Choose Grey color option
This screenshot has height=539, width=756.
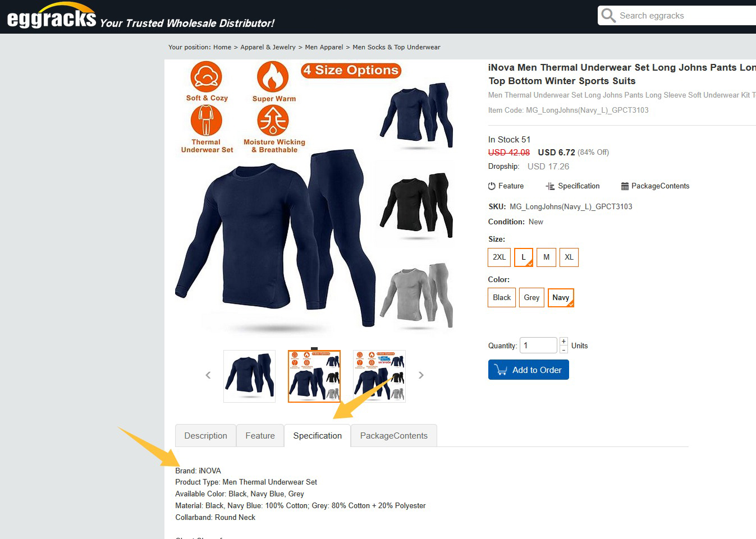click(x=532, y=298)
